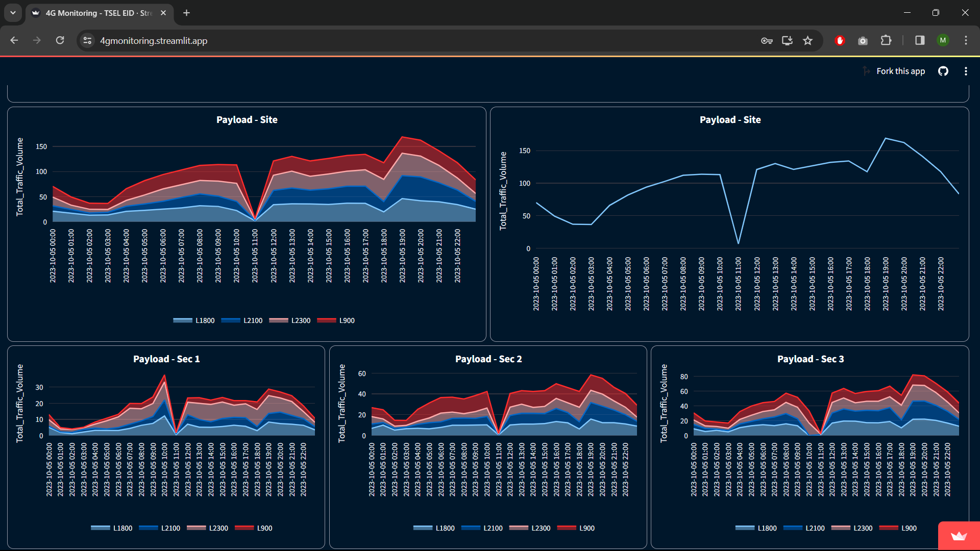The width and height of the screenshot is (980, 551).
Task: Expand the browser tab search dropdown
Action: point(13,13)
